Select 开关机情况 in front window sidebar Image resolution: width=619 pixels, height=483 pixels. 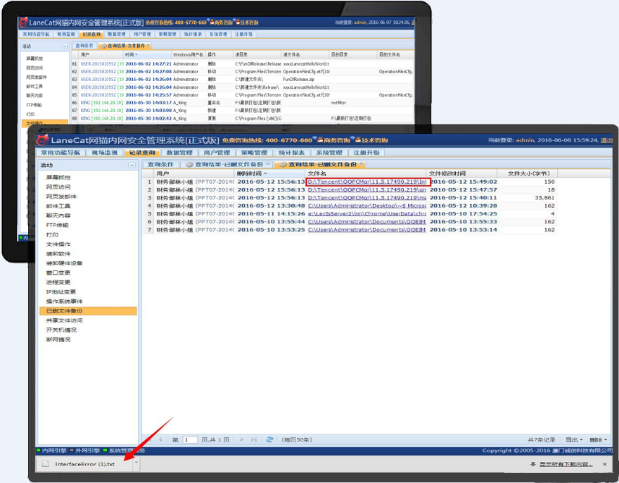click(61, 330)
